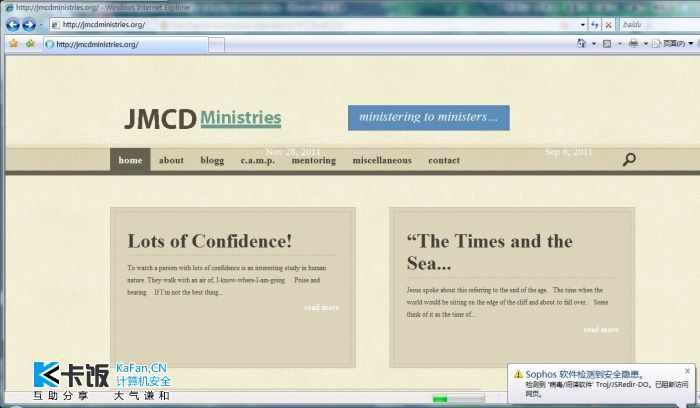The width and height of the screenshot is (700, 408).
Task: Click the site's magnifier search icon
Action: coord(629,159)
